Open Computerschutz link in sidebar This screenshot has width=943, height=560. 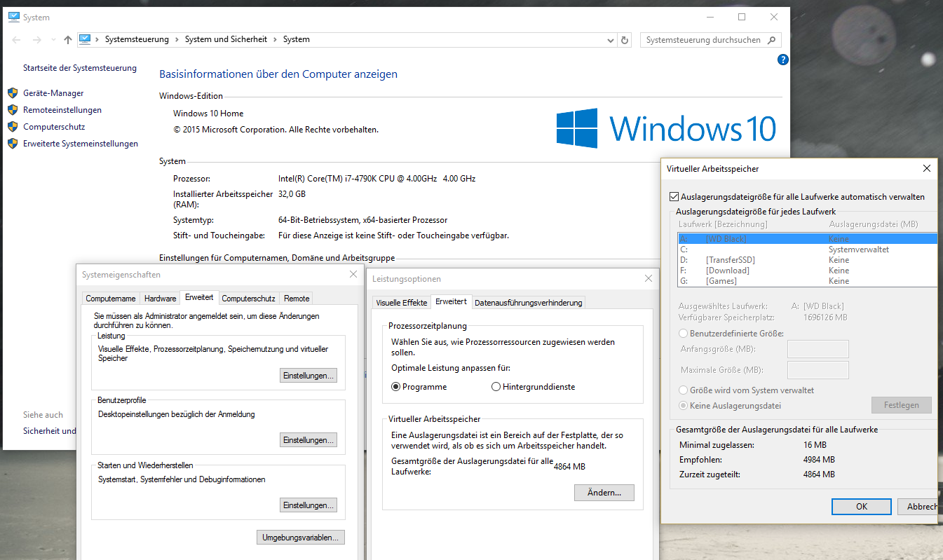pos(54,126)
